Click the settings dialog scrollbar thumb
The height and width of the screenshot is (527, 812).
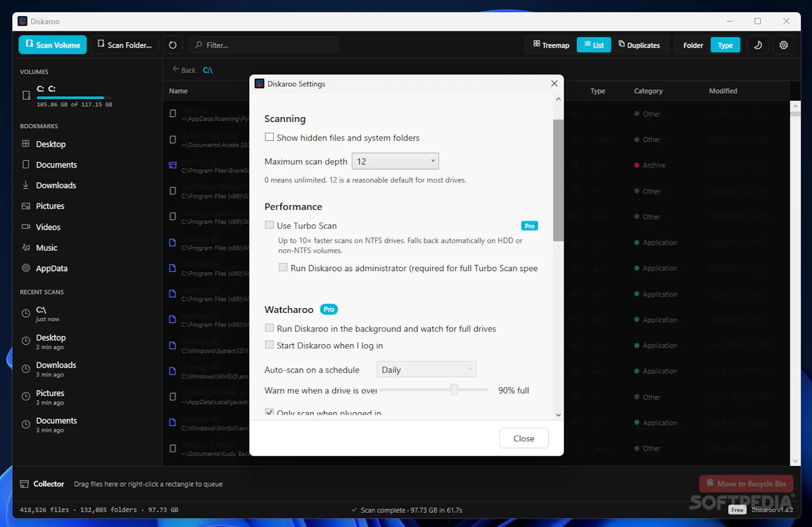pyautogui.click(x=558, y=180)
